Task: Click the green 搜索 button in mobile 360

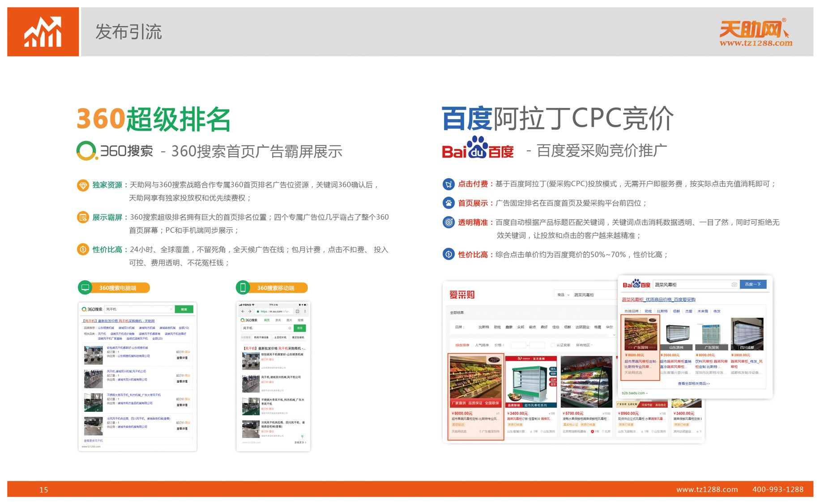Action: (300, 328)
